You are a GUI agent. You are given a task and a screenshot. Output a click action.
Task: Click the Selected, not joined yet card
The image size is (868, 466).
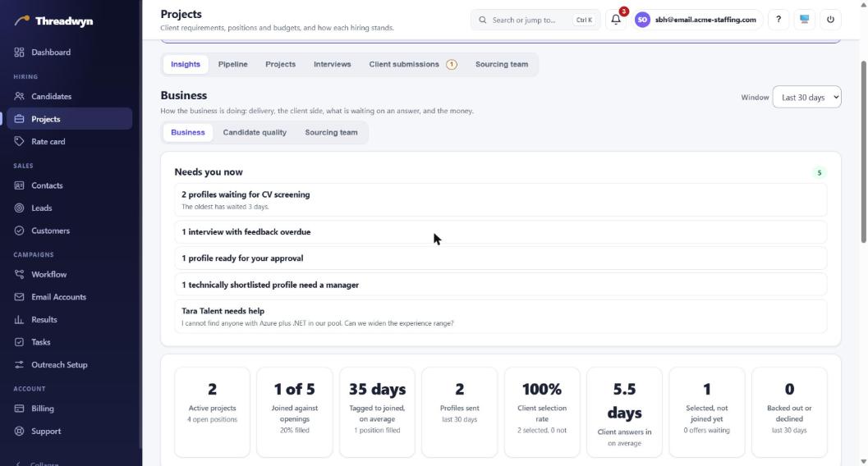click(x=707, y=413)
